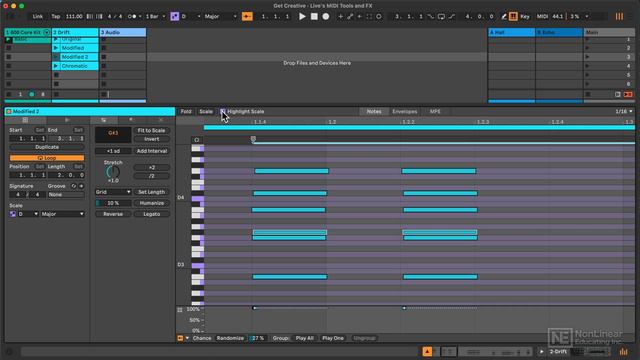The image size is (640, 360).
Task: Open the Major scale dropdown in control bar
Action: click(x=220, y=16)
